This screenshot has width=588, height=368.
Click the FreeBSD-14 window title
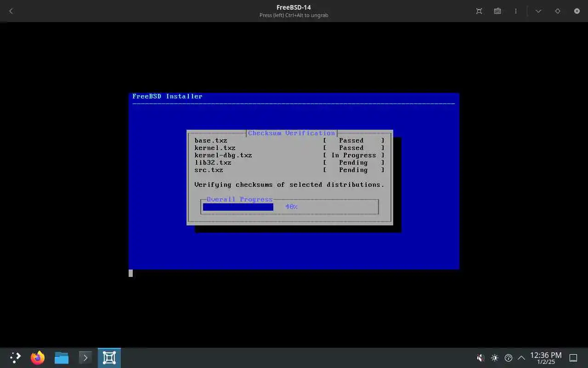294,7
